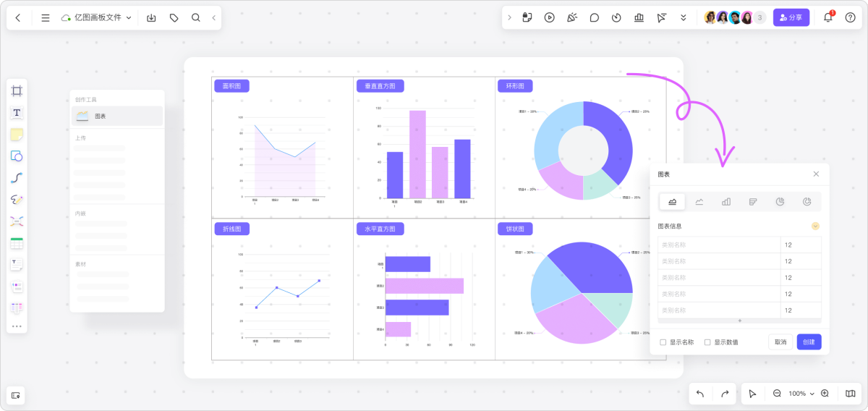
Task: Enable the 显示名称 checkbox
Action: click(663, 342)
